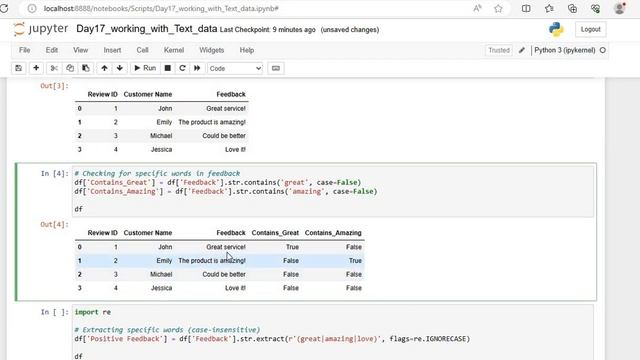Click the Last Checkpoint text
Screen dimensions: 640x360
(267, 30)
